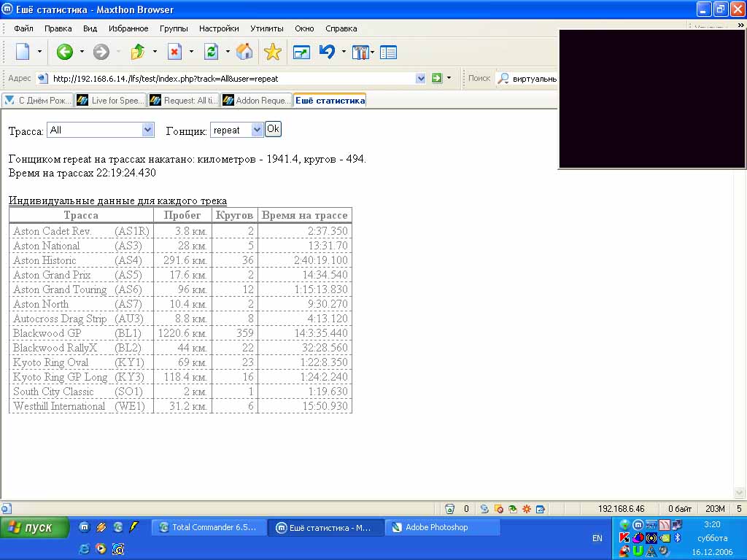The height and width of the screenshot is (560, 747).
Task: Switch to Adobe Photoshop taskbar button
Action: 443,527
